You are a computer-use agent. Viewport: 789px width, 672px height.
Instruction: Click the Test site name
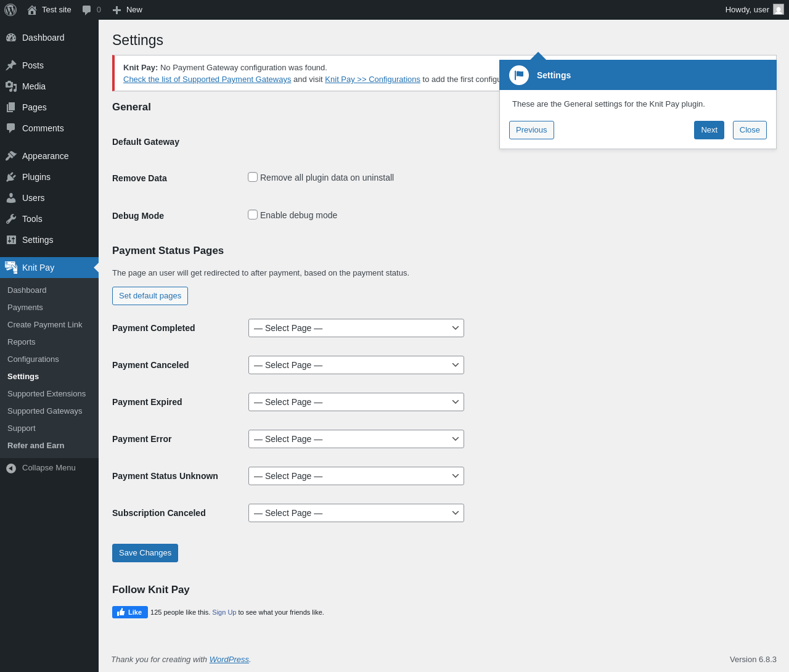(57, 10)
